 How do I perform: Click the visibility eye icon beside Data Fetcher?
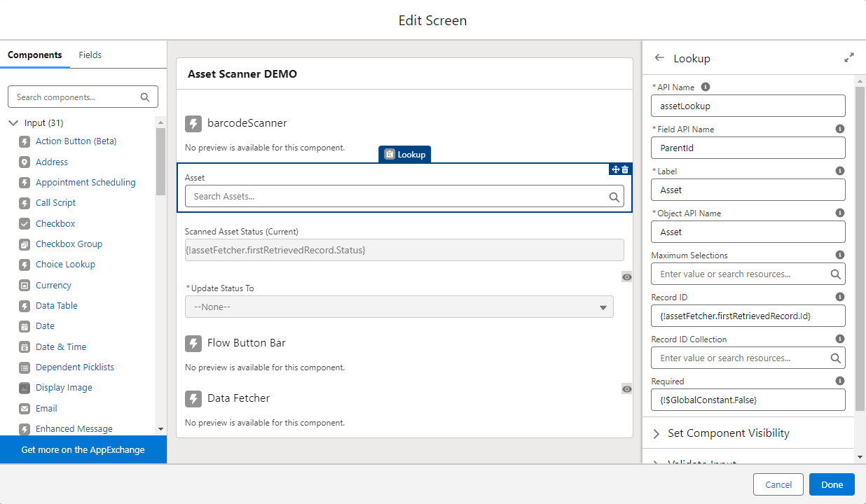tap(627, 388)
